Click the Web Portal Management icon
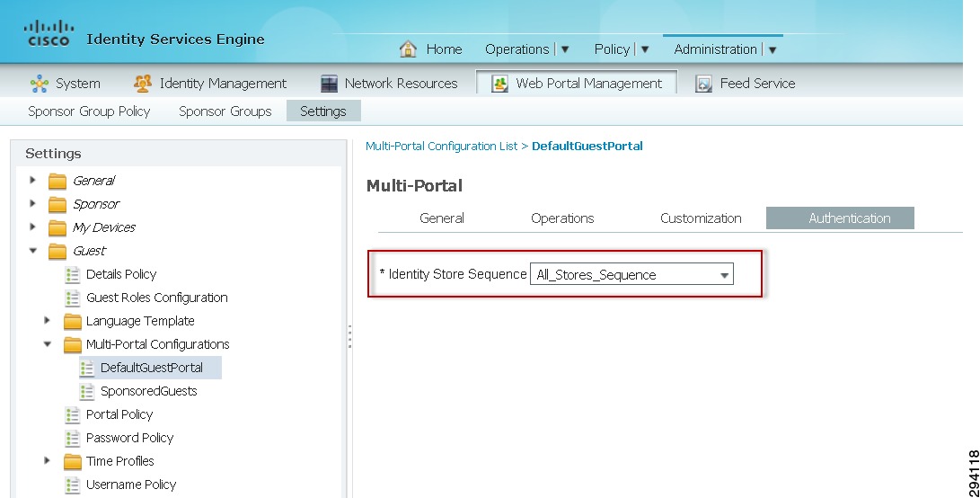Screen dimensions: 980x498 [x=499, y=84]
